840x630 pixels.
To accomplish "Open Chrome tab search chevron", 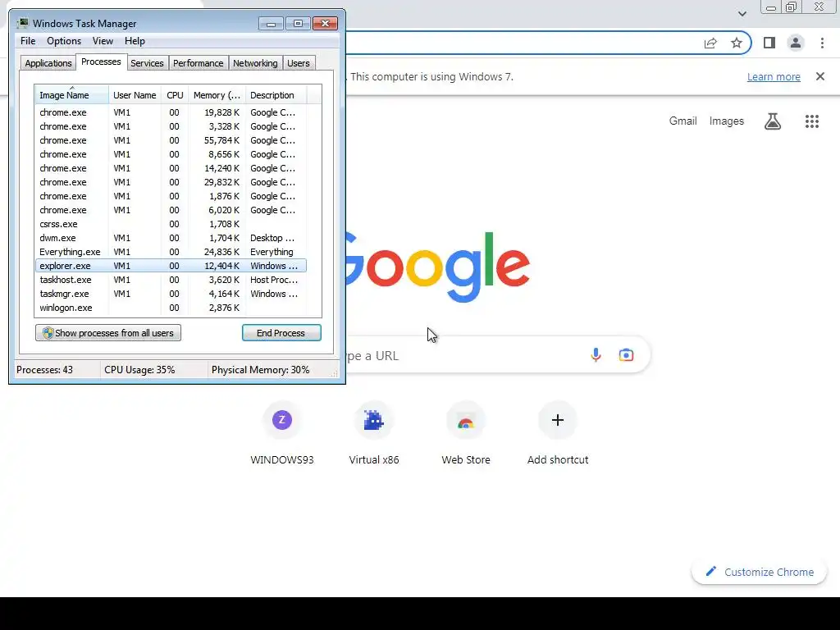I will pyautogui.click(x=742, y=13).
